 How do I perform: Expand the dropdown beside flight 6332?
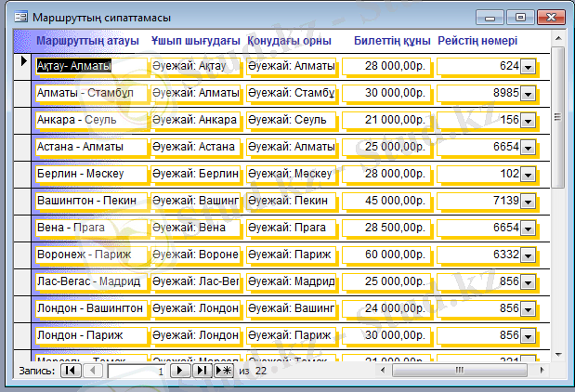(x=528, y=255)
